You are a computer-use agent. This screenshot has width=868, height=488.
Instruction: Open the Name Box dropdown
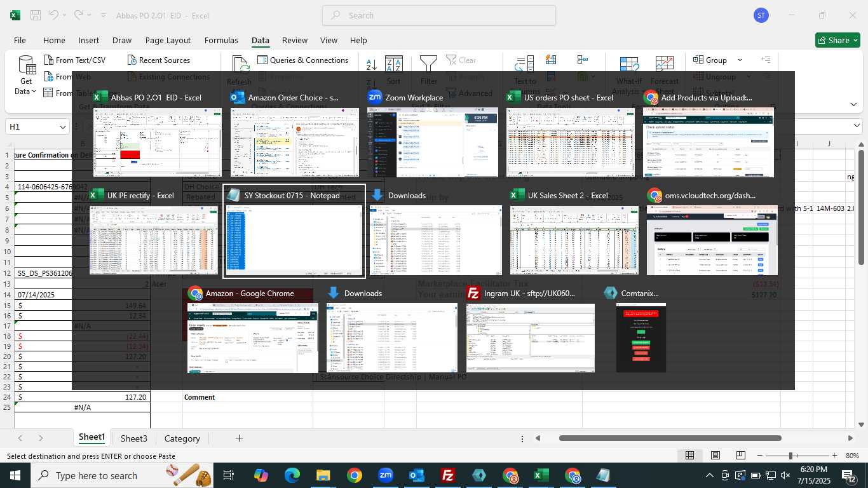click(x=62, y=127)
